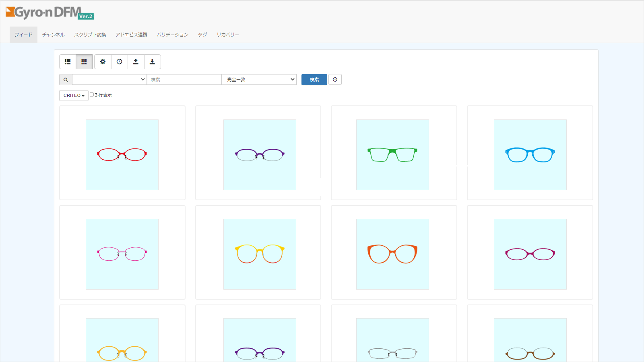Open the search field selector dropdown
The image size is (644, 362).
pyautogui.click(x=109, y=80)
